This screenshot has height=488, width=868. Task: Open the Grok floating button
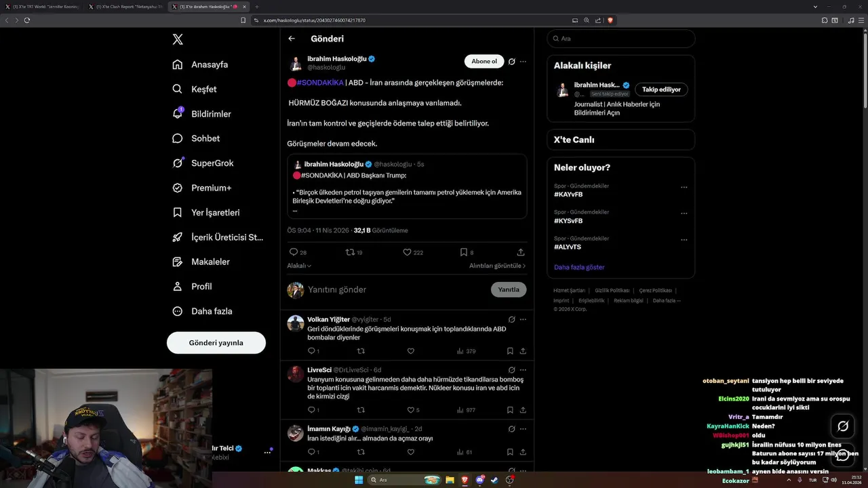pos(843,426)
